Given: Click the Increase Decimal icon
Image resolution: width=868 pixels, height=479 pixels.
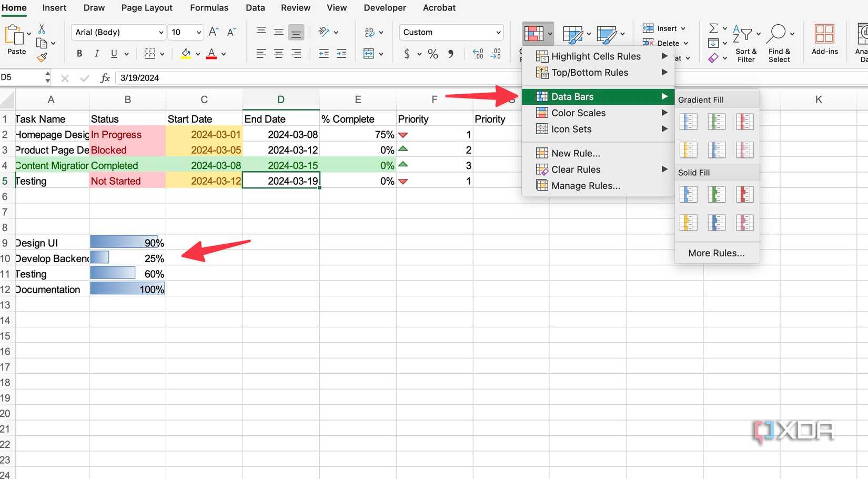Looking at the screenshot, I should pyautogui.click(x=478, y=54).
